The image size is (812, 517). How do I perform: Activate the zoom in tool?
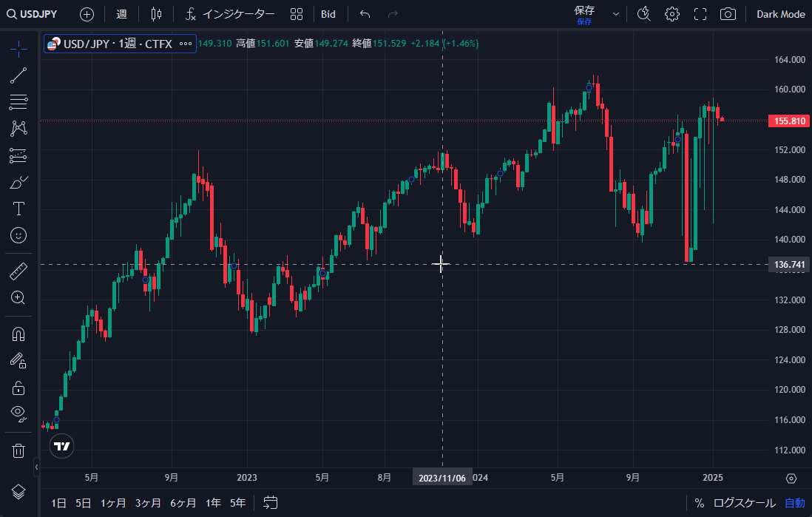[18, 297]
